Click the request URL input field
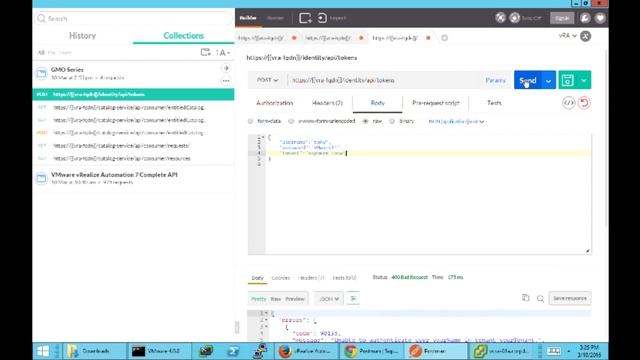This screenshot has height=360, width=640. tap(384, 80)
